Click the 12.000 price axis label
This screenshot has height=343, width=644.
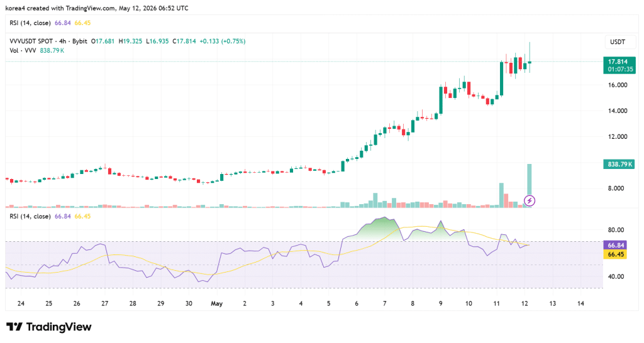[618, 136]
